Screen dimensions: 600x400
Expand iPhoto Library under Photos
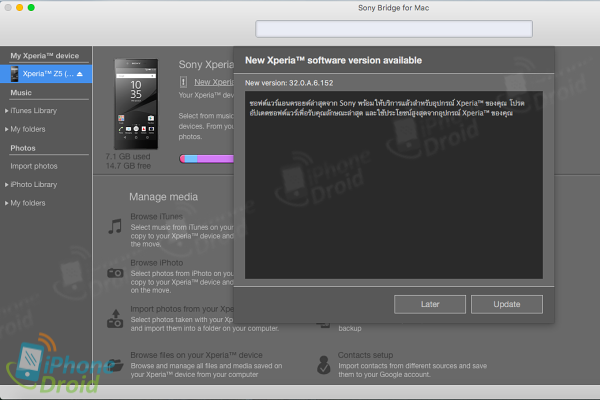coord(7,184)
